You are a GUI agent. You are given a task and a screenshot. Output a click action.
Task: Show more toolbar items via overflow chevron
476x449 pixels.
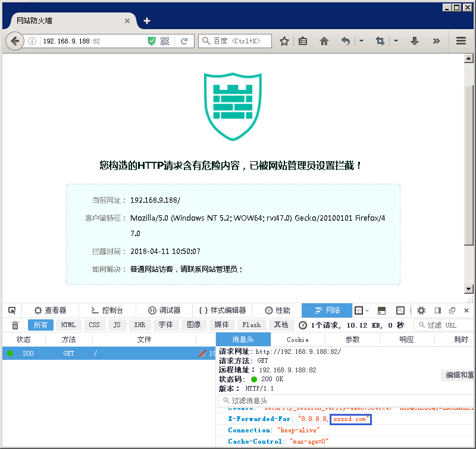[436, 41]
